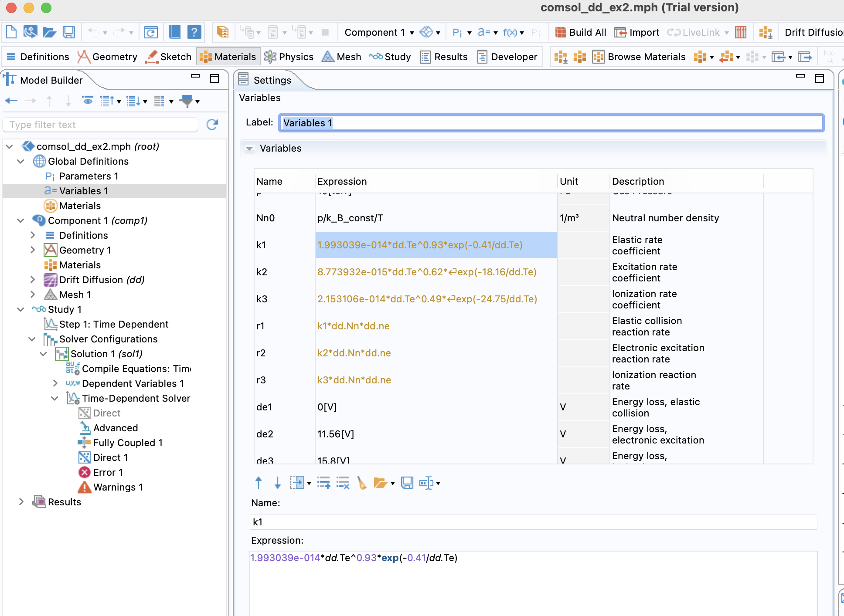844x616 pixels.
Task: Click the refresh icon beside the filter box
Action: point(212,125)
